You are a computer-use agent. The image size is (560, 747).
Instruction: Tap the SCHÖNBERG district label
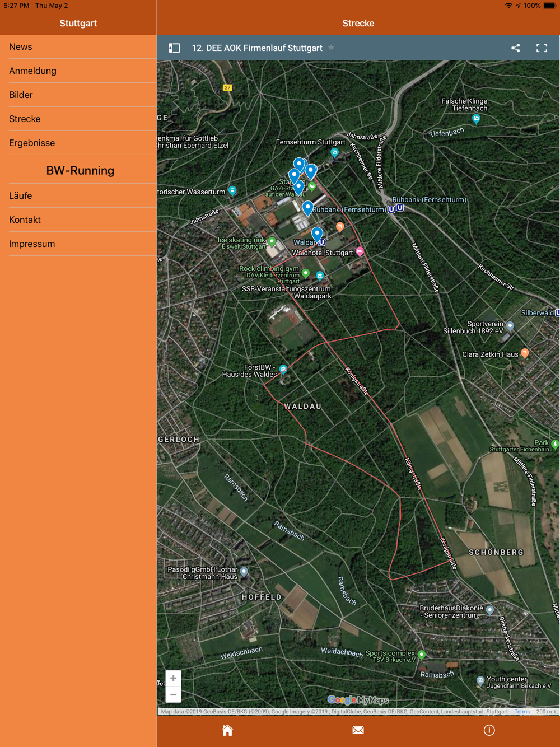coord(496,552)
